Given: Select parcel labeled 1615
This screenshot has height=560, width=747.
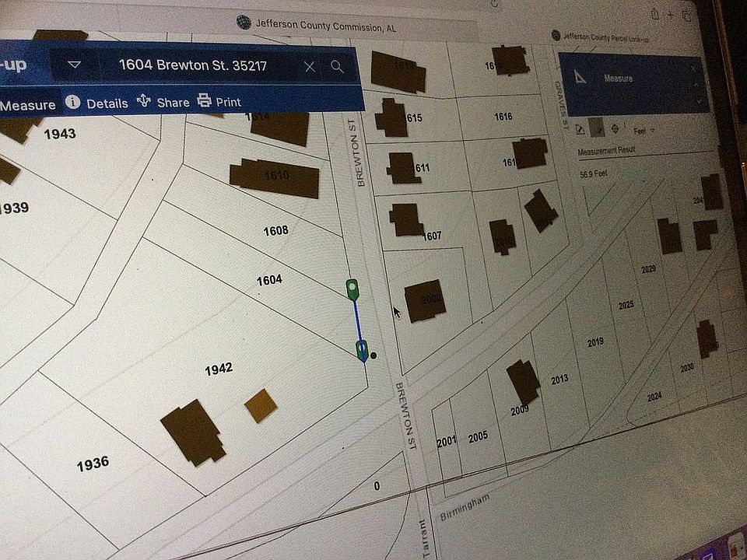Looking at the screenshot, I should tap(413, 117).
